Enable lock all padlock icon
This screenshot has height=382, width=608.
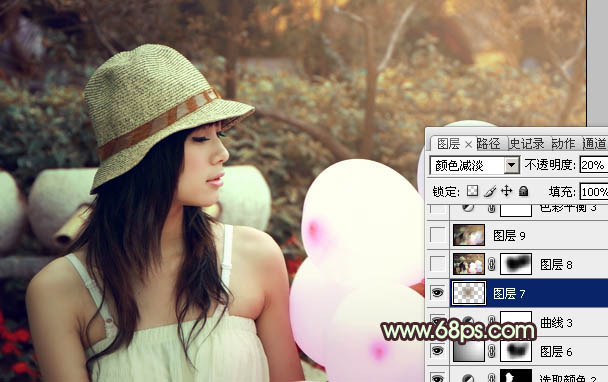point(523,191)
